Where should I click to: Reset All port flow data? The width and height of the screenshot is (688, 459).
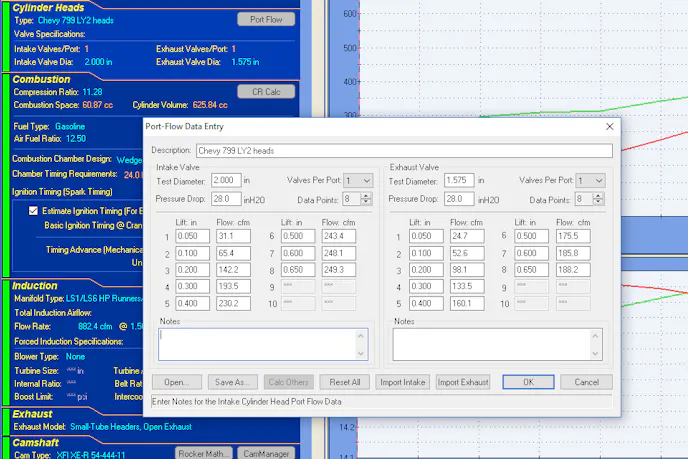(345, 382)
